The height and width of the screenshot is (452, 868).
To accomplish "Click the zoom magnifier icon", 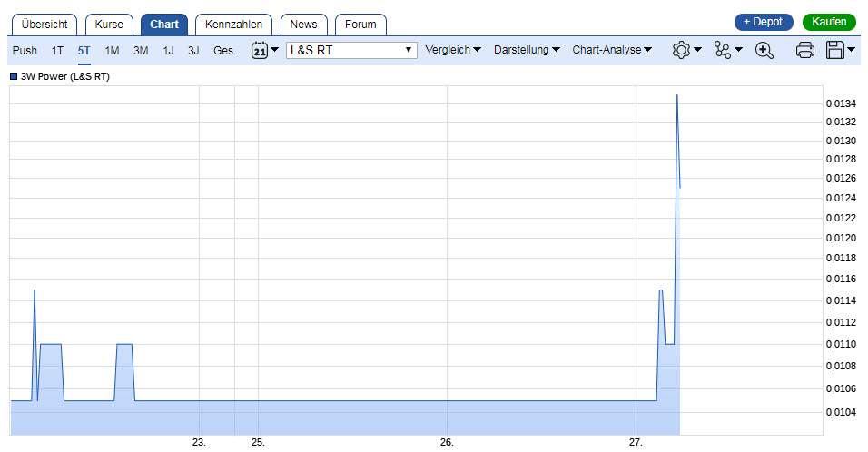I will tap(764, 51).
